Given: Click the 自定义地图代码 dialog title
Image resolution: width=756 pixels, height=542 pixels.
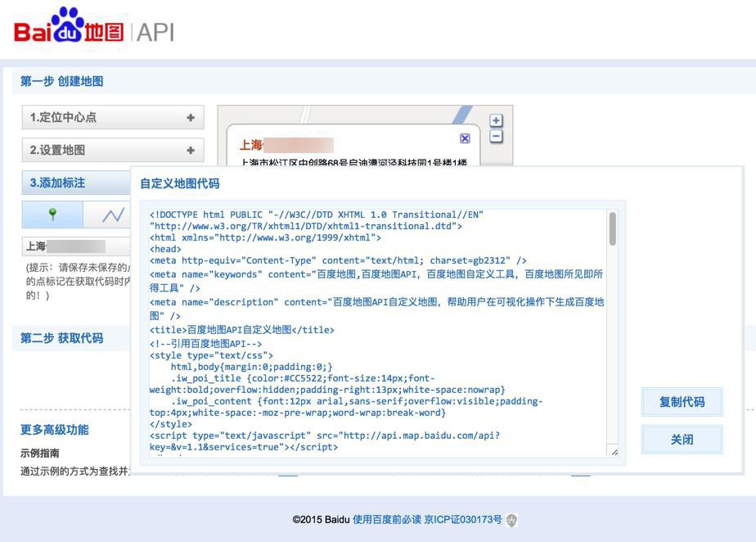Looking at the screenshot, I should pos(180,183).
